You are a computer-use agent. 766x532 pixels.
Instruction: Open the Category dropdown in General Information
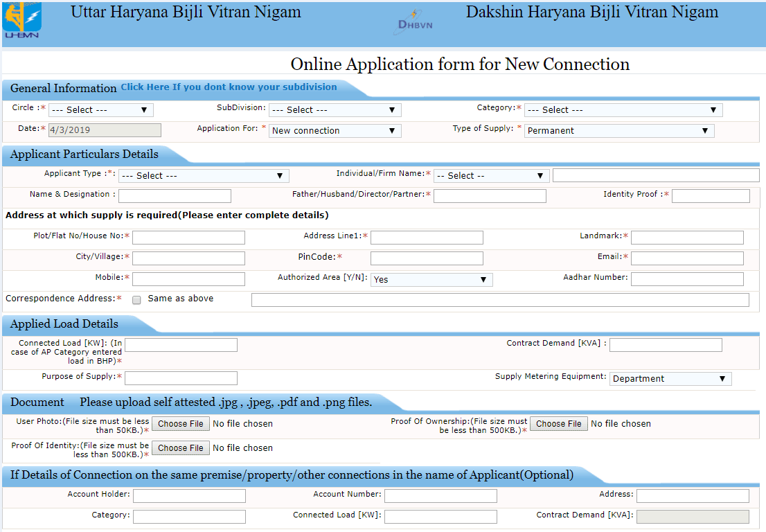click(x=623, y=110)
